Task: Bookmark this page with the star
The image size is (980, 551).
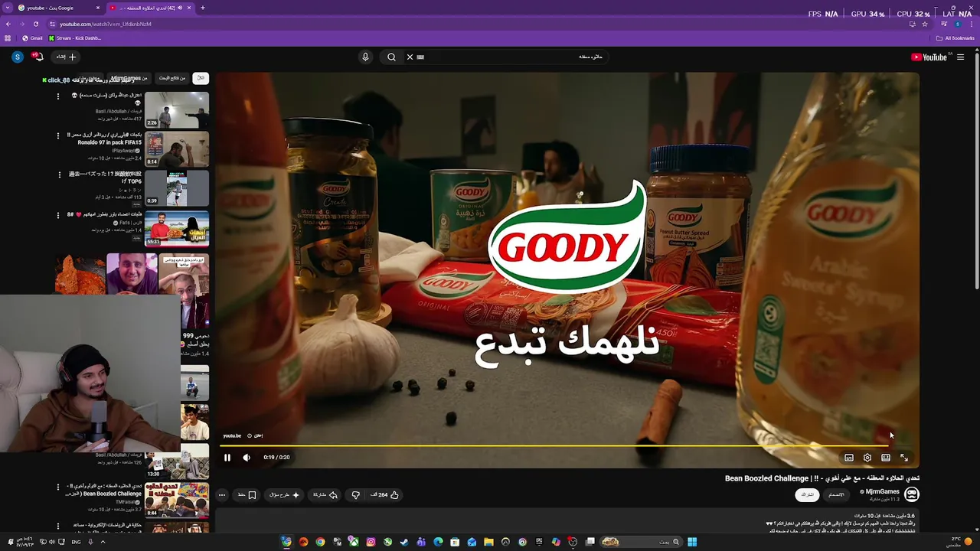Action: pos(925,24)
